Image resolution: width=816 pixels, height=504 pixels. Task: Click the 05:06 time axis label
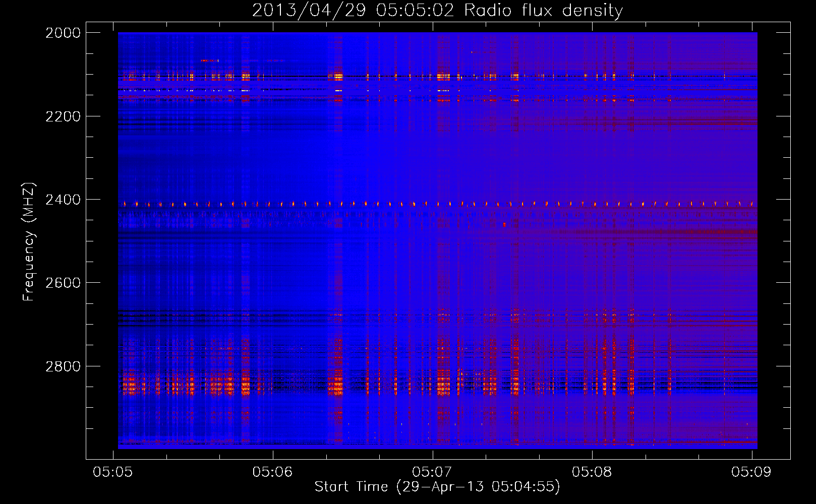pos(273,472)
